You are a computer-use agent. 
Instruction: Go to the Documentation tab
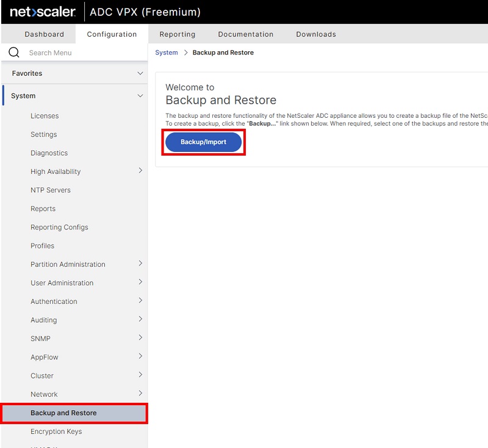pos(246,34)
